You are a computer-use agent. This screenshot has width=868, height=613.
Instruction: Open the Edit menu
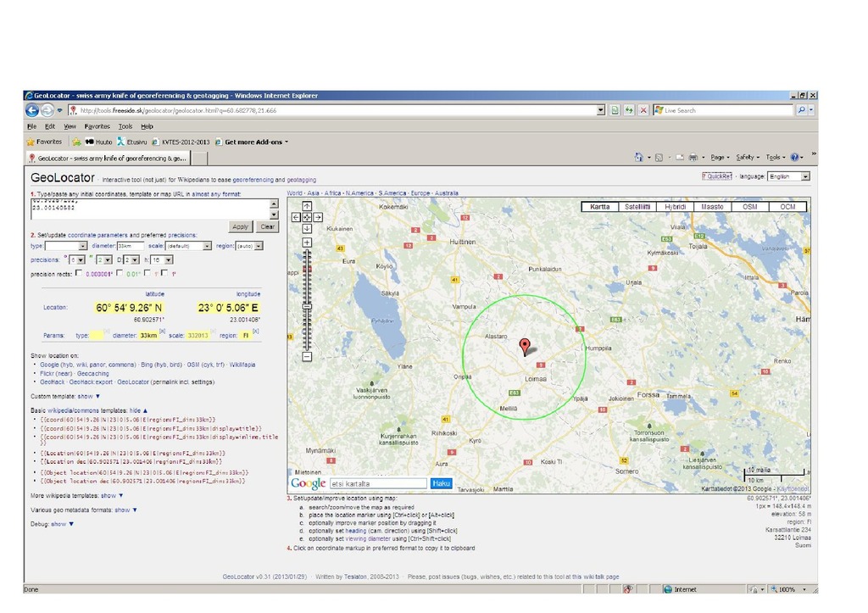tap(50, 126)
